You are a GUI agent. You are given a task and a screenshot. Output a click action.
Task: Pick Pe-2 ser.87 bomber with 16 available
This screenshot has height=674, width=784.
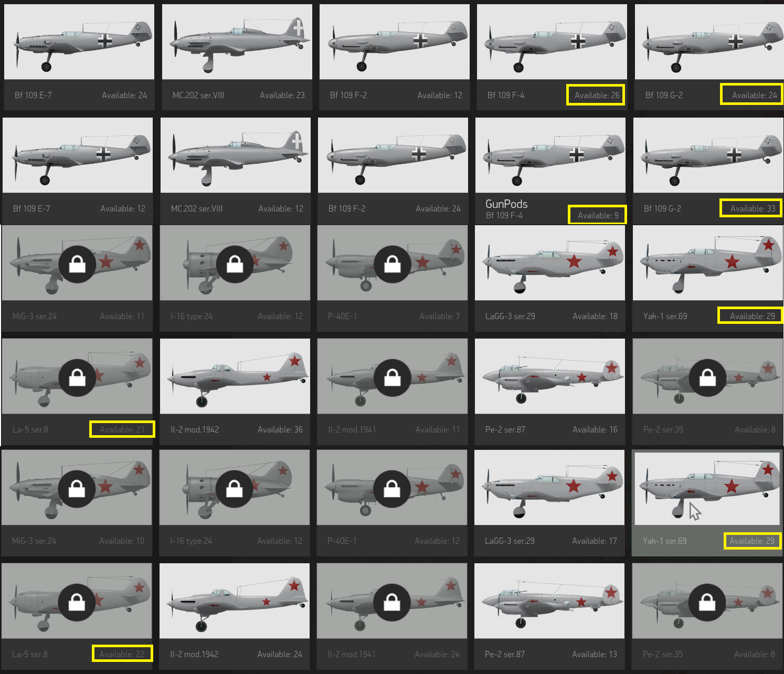coord(550,376)
